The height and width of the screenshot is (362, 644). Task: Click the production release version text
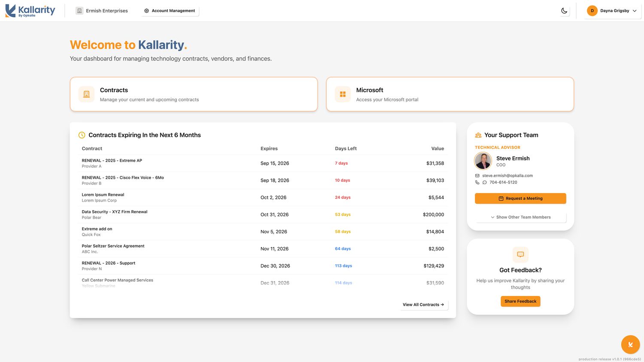[610, 359]
